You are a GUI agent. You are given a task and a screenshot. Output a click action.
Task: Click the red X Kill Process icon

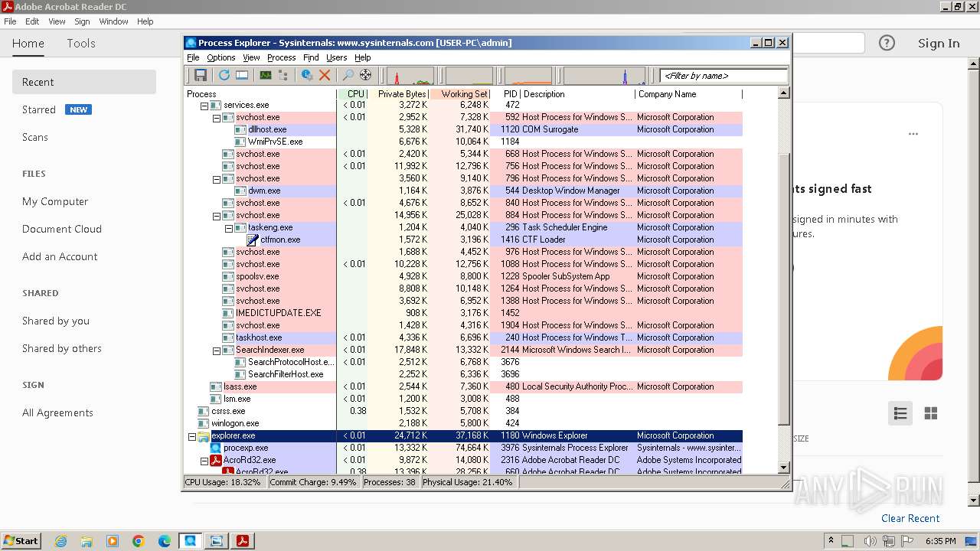(325, 75)
